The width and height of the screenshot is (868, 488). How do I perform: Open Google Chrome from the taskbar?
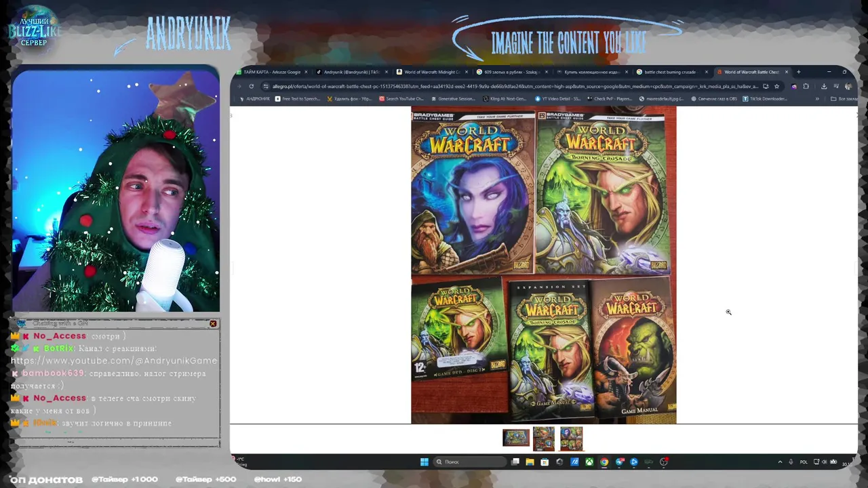point(604,462)
